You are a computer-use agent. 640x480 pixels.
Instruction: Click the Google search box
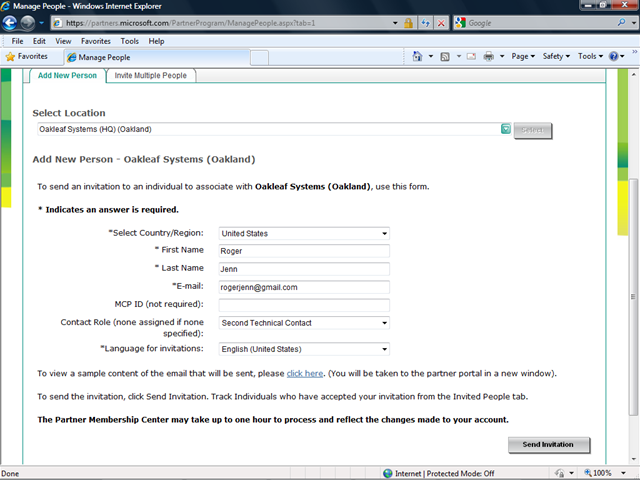pyautogui.click(x=540, y=23)
